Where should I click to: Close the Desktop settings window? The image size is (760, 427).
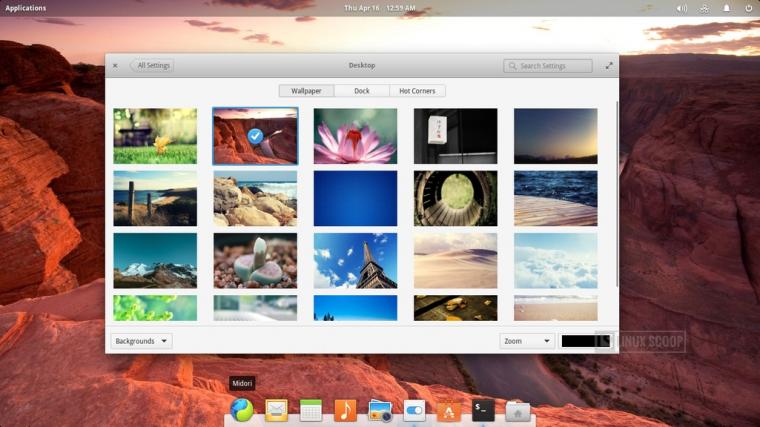[x=115, y=65]
